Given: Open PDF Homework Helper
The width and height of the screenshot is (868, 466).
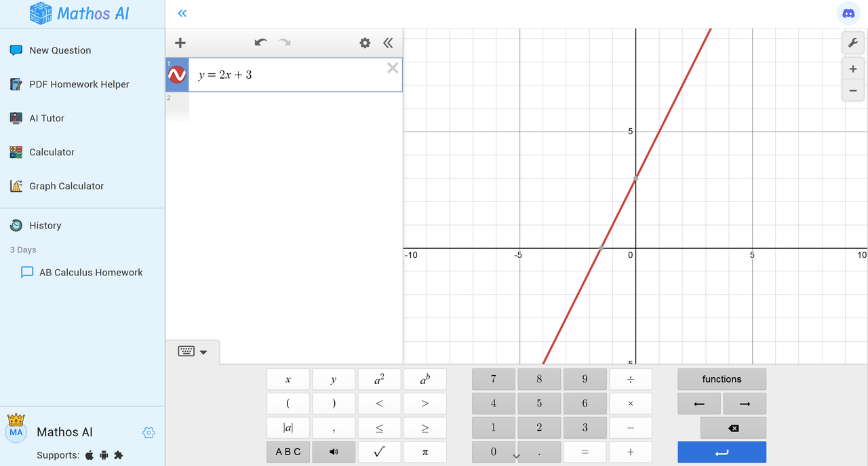Looking at the screenshot, I should [x=79, y=84].
